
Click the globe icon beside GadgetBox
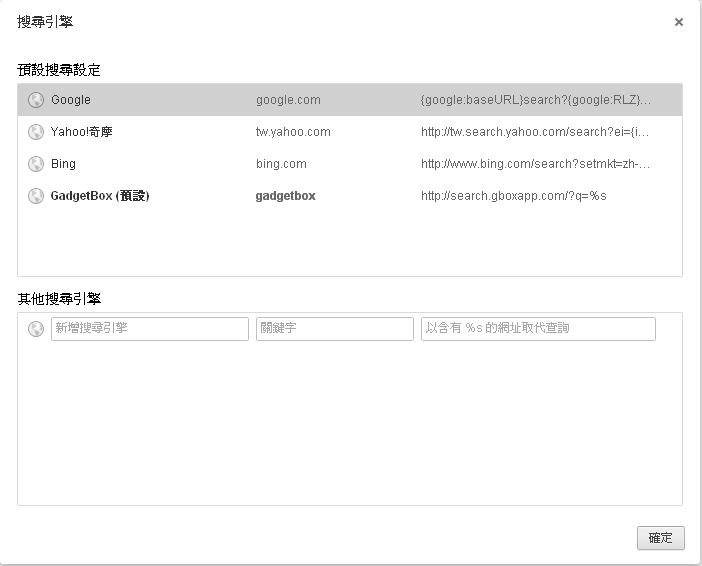tap(36, 196)
